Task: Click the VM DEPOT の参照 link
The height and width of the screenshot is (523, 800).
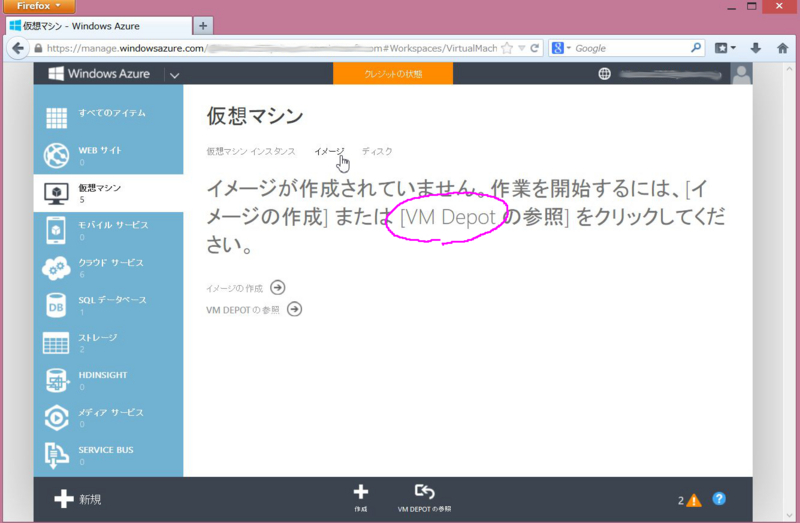Action: [x=243, y=310]
